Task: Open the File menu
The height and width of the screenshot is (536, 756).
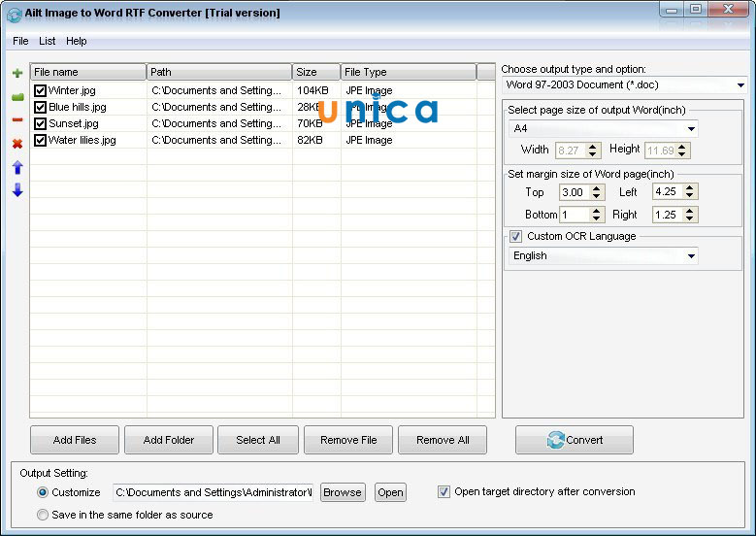Action: 20,41
